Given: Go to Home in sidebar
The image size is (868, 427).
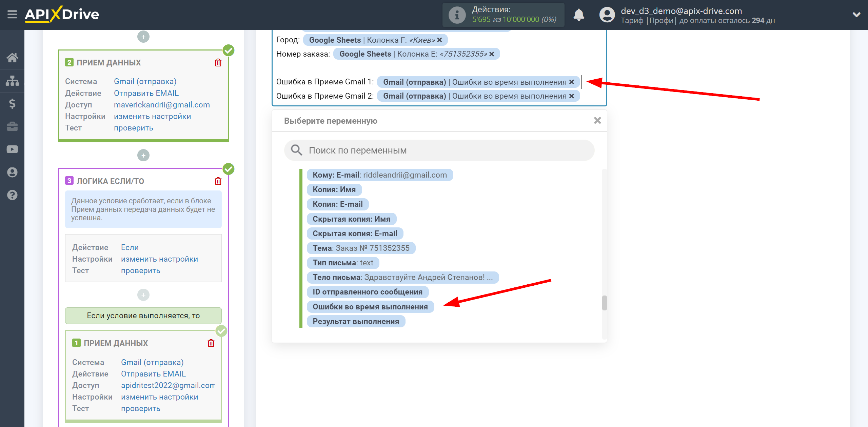Looking at the screenshot, I should (x=12, y=58).
